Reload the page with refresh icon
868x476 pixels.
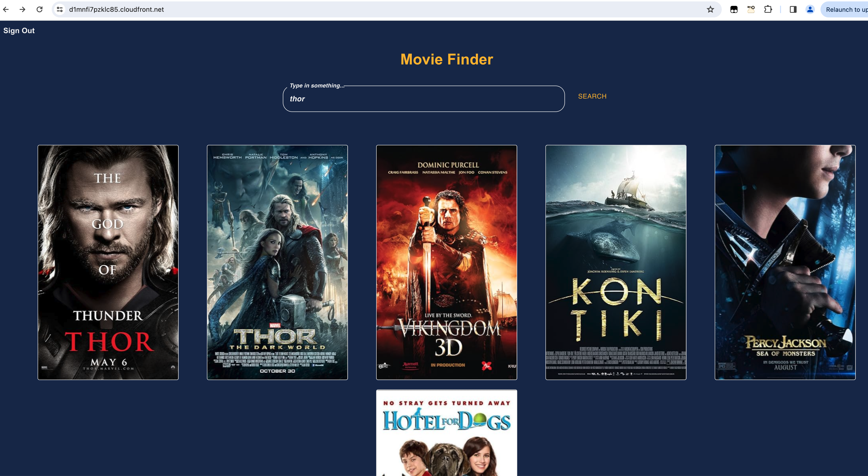39,9
